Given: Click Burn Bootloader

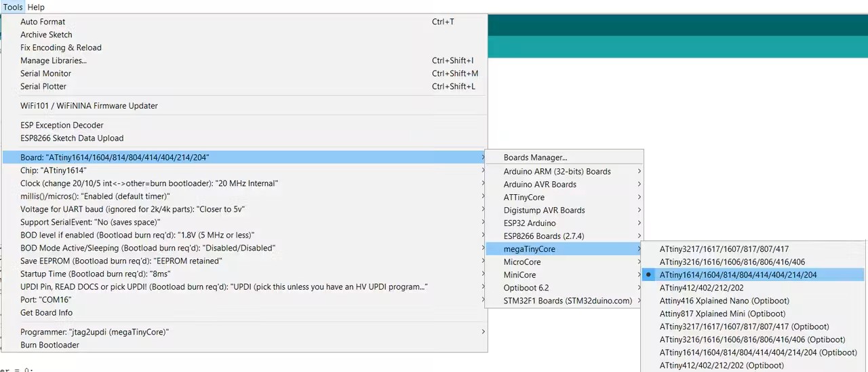Looking at the screenshot, I should [244, 345].
